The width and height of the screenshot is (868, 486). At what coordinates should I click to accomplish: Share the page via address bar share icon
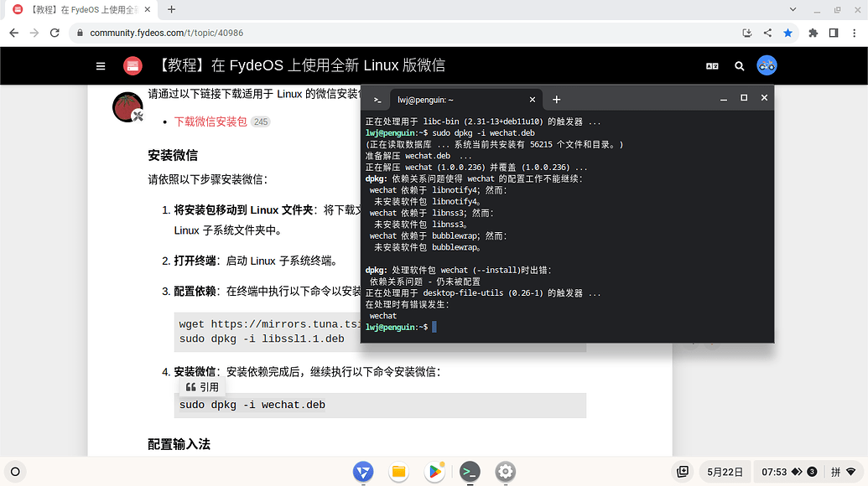[x=767, y=32]
